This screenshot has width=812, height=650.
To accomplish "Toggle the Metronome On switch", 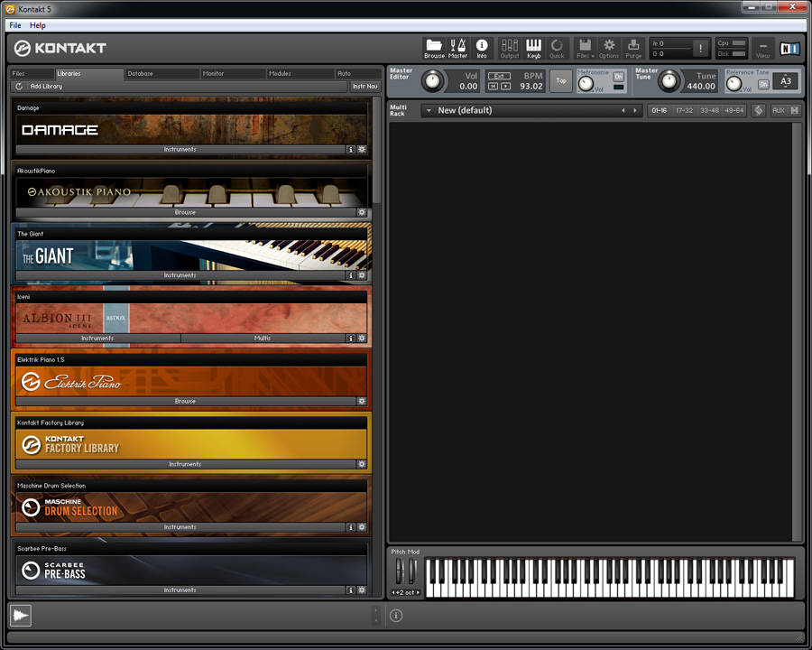I will coord(618,77).
